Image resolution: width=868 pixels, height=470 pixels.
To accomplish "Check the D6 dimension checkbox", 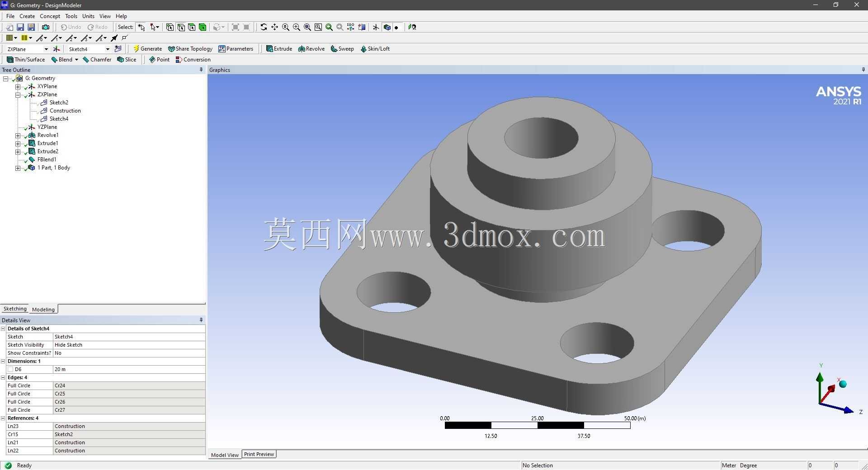I will [x=10, y=369].
